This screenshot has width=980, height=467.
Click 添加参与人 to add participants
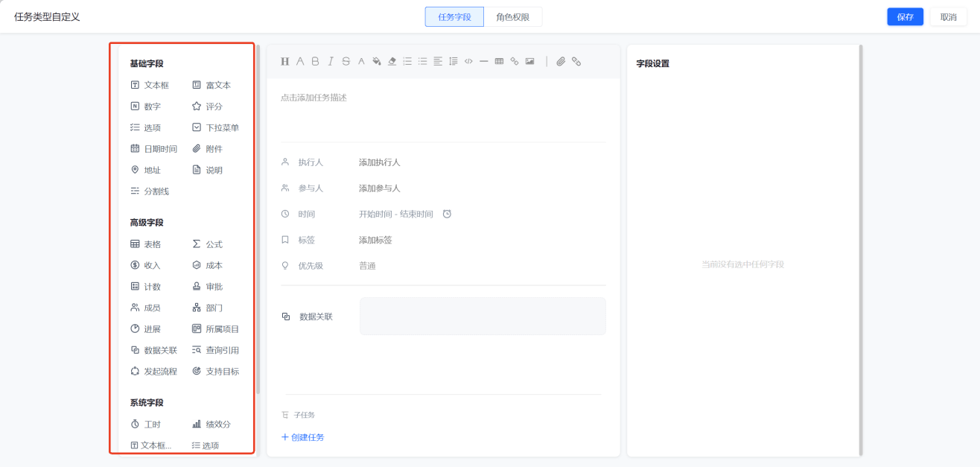click(380, 188)
